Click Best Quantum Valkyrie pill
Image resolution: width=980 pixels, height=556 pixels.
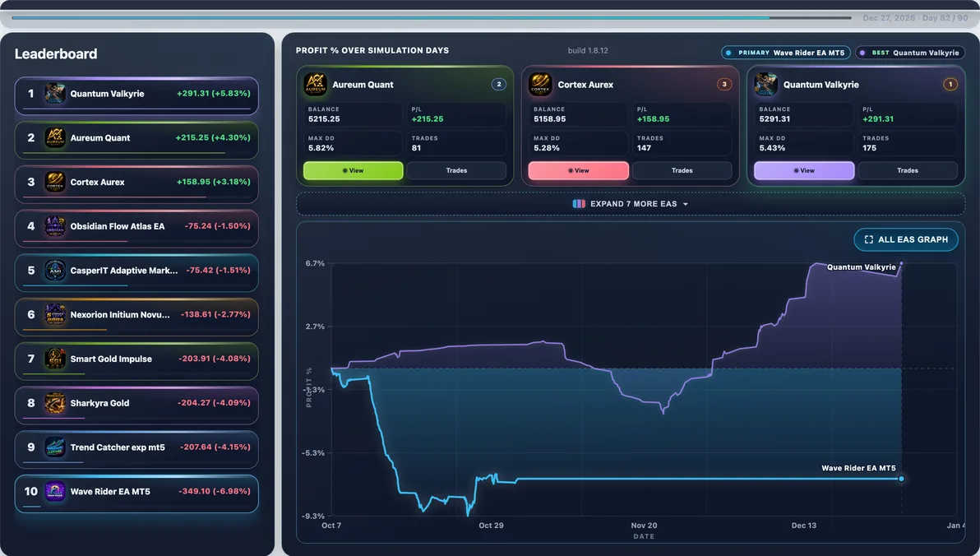910,53
